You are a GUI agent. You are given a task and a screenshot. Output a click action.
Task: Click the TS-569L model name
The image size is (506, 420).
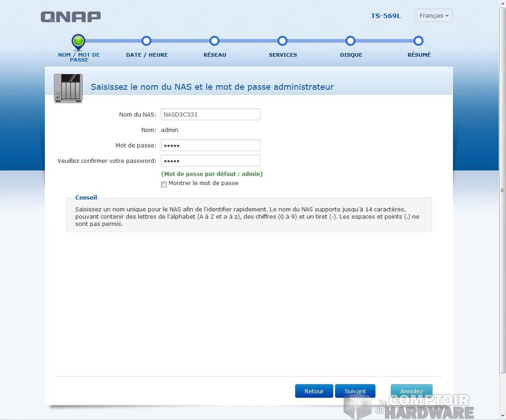386,16
